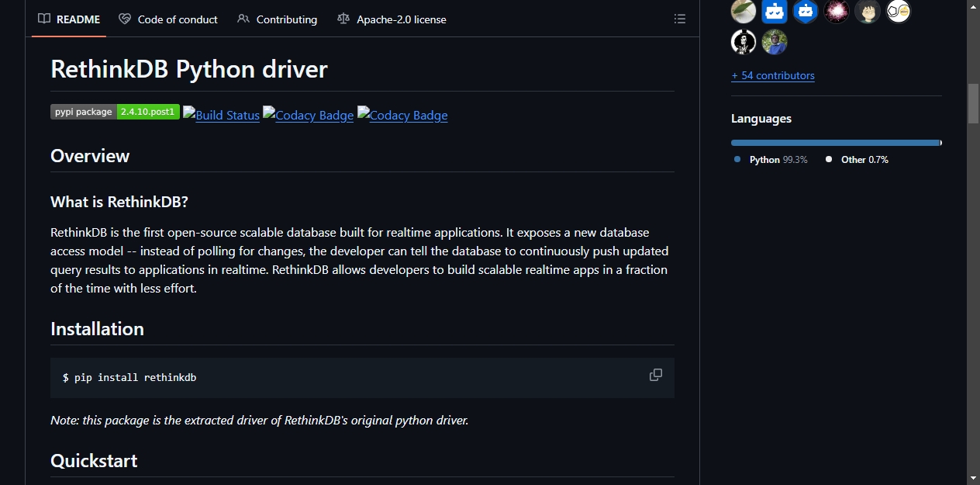Screen dimensions: 980x485
Task: View the + 54 contributors list
Action: (772, 75)
